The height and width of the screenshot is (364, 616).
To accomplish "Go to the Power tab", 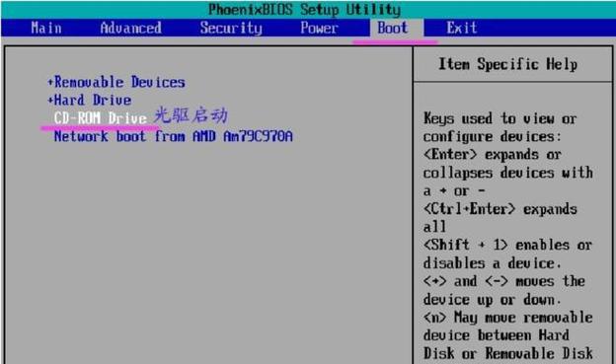I will tap(319, 28).
